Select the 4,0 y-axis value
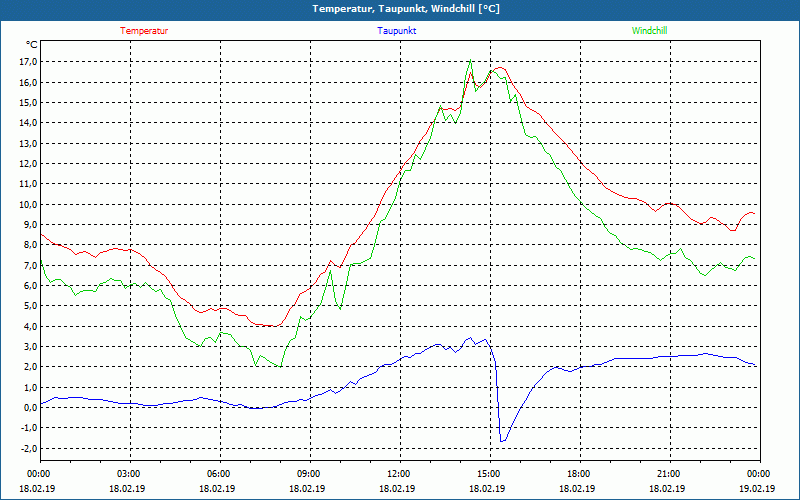 [x=30, y=326]
